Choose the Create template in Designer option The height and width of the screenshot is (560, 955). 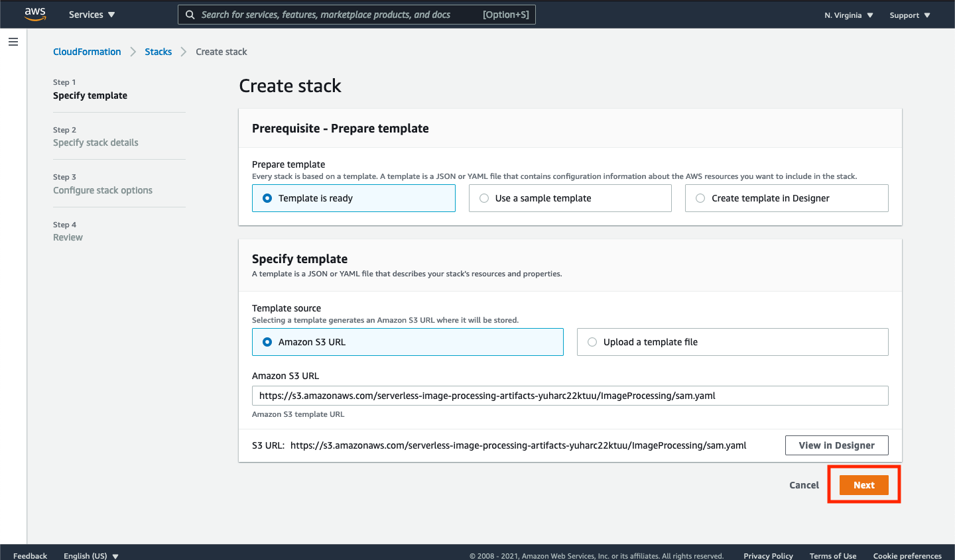(787, 198)
